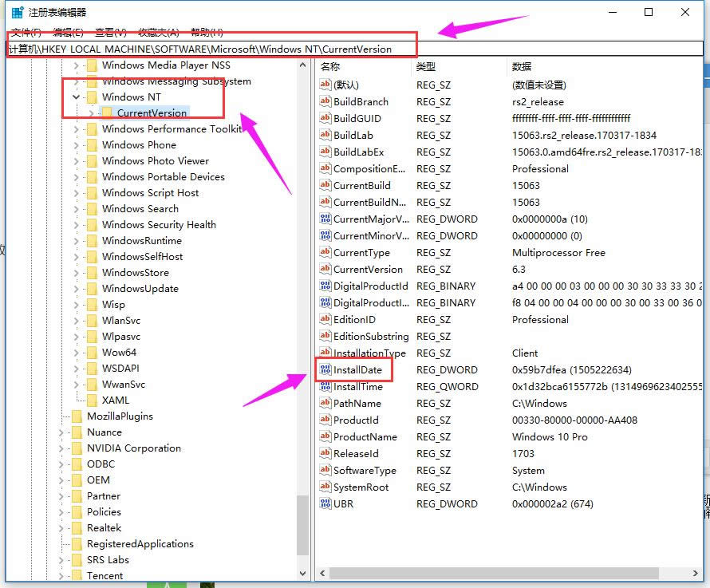Click the 名称 column header

click(330, 67)
